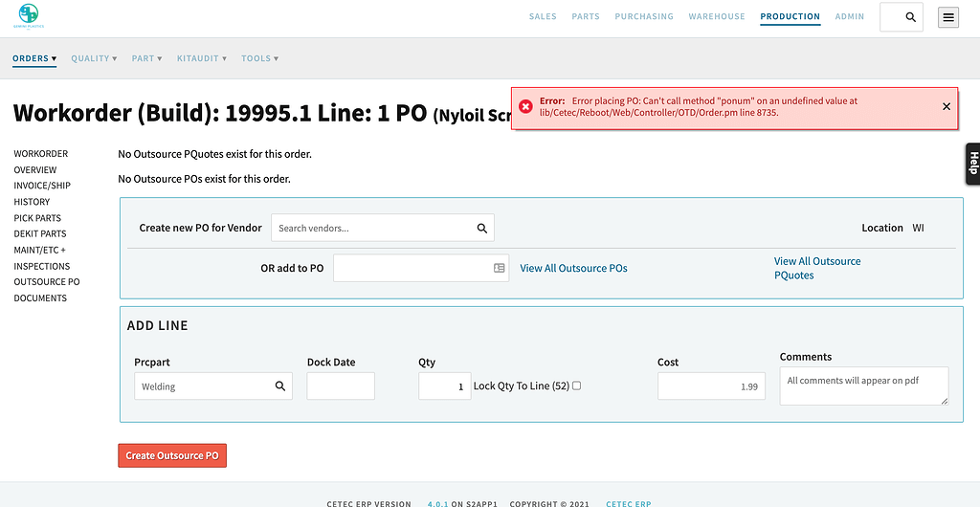Click 'No Outsource PQuotes exist' text
This screenshot has width=980, height=507.
(x=214, y=154)
